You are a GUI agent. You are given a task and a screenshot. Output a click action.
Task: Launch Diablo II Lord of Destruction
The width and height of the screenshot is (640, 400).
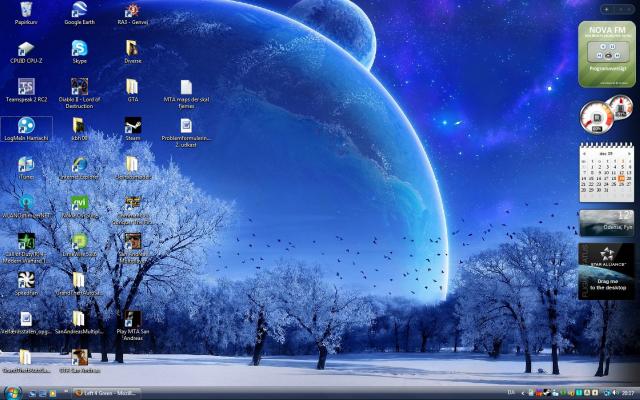click(79, 87)
